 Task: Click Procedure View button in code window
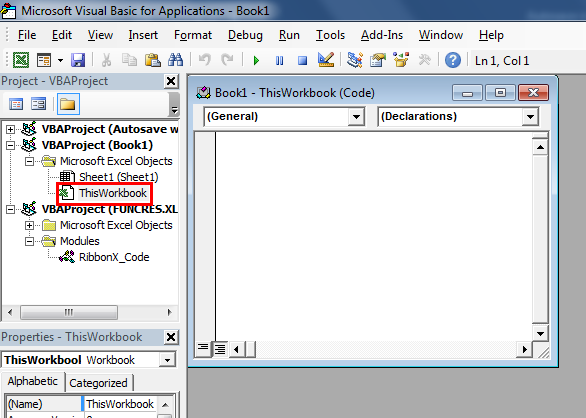coord(203,349)
